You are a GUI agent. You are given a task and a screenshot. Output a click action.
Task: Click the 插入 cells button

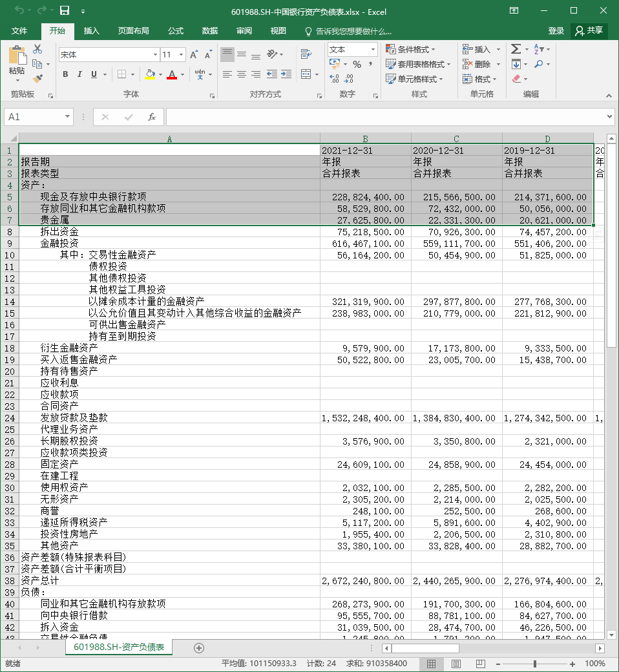pos(481,49)
